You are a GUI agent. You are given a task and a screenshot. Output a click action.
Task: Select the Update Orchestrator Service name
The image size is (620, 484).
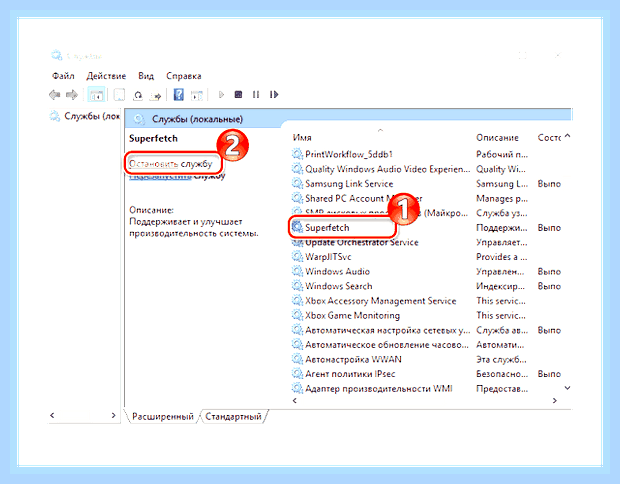click(362, 242)
